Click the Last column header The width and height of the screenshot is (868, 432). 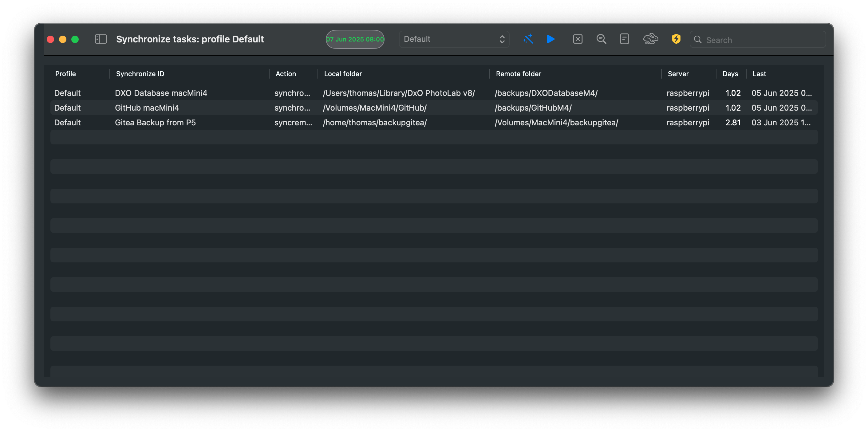[759, 74]
